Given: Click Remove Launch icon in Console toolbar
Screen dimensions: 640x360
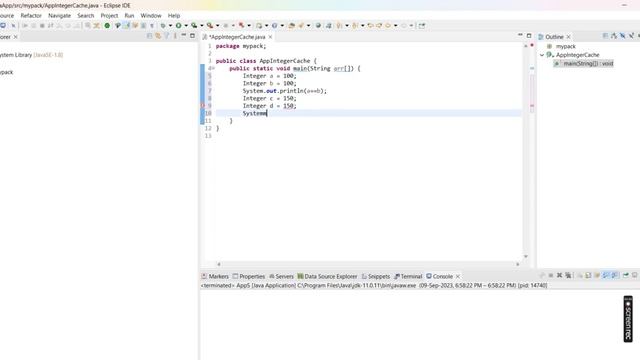Looking at the screenshot, I should (x=560, y=276).
